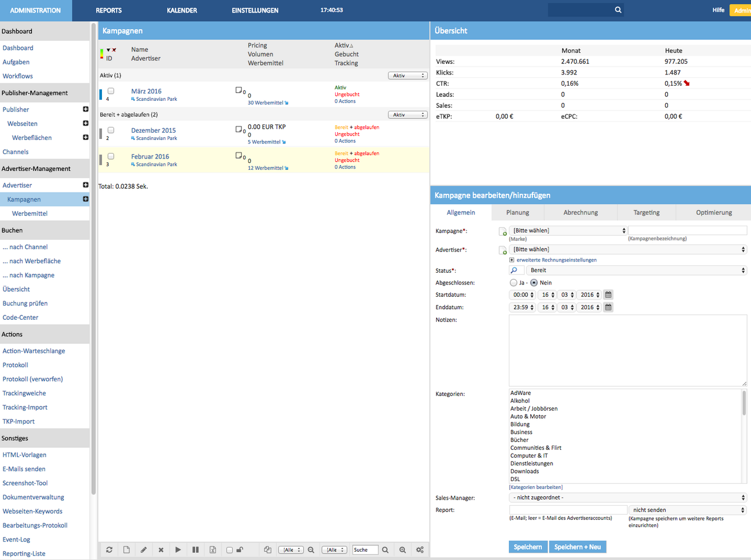Open the Sales-Manager dropdown
This screenshot has width=751, height=560.
tap(628, 497)
